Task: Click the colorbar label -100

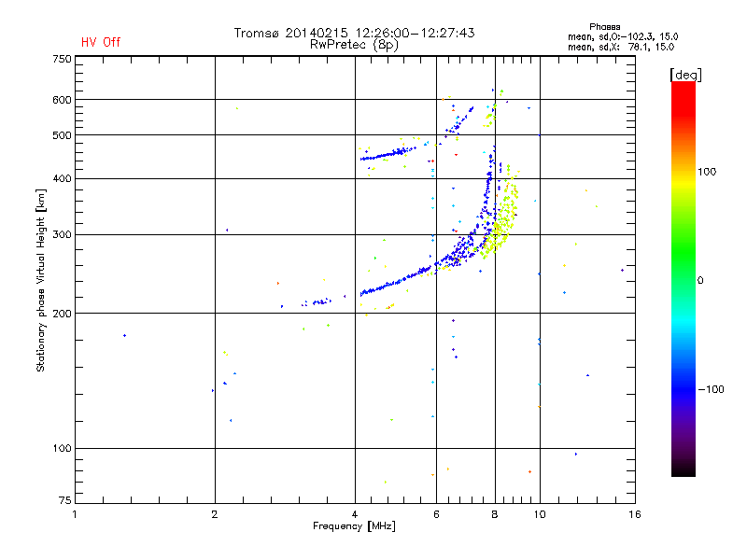Action: coord(711,389)
